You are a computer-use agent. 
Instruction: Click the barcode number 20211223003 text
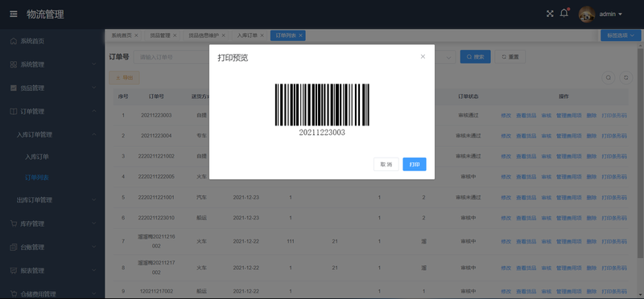[x=322, y=133]
